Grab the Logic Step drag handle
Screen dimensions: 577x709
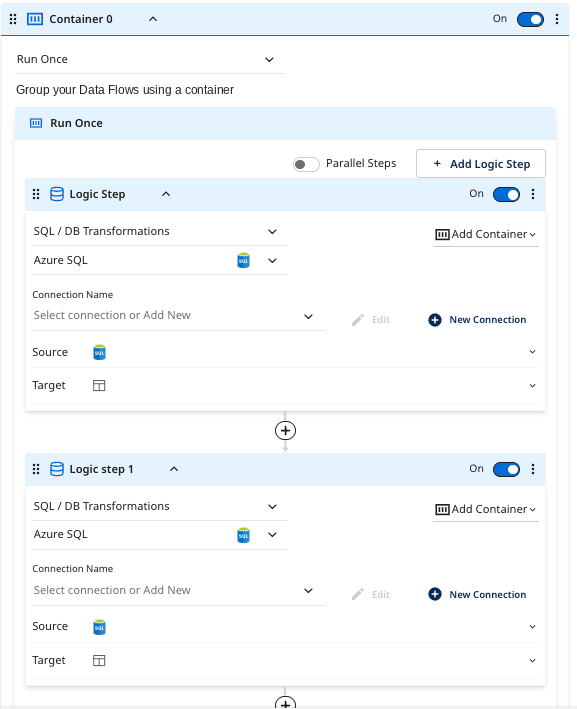pyautogui.click(x=36, y=194)
